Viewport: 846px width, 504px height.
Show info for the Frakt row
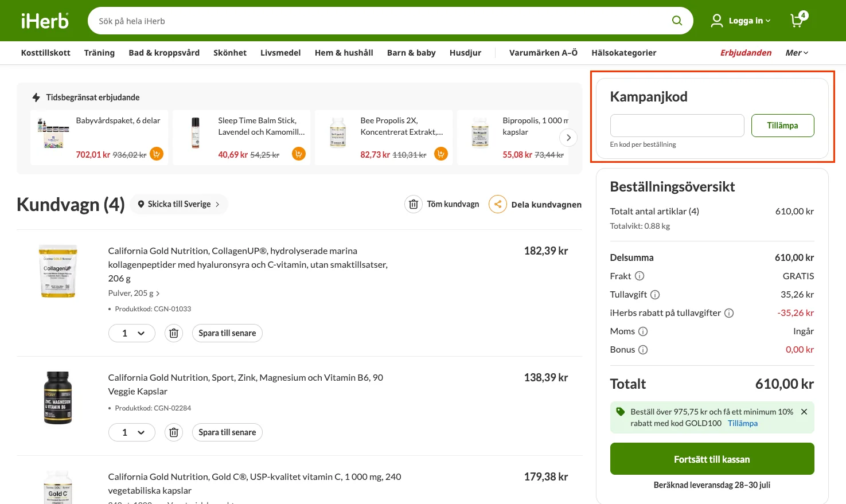[x=640, y=276]
